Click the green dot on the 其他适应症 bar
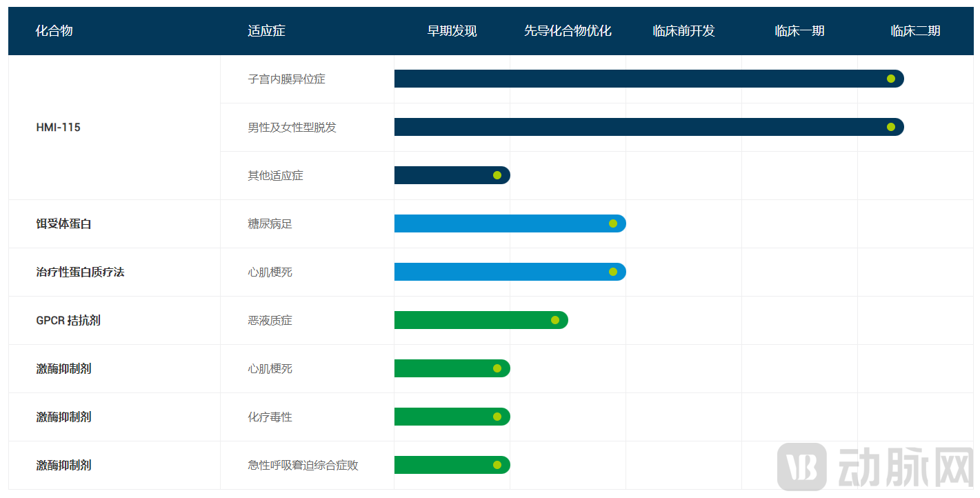Screen dimensions: 980x498 [497, 175]
